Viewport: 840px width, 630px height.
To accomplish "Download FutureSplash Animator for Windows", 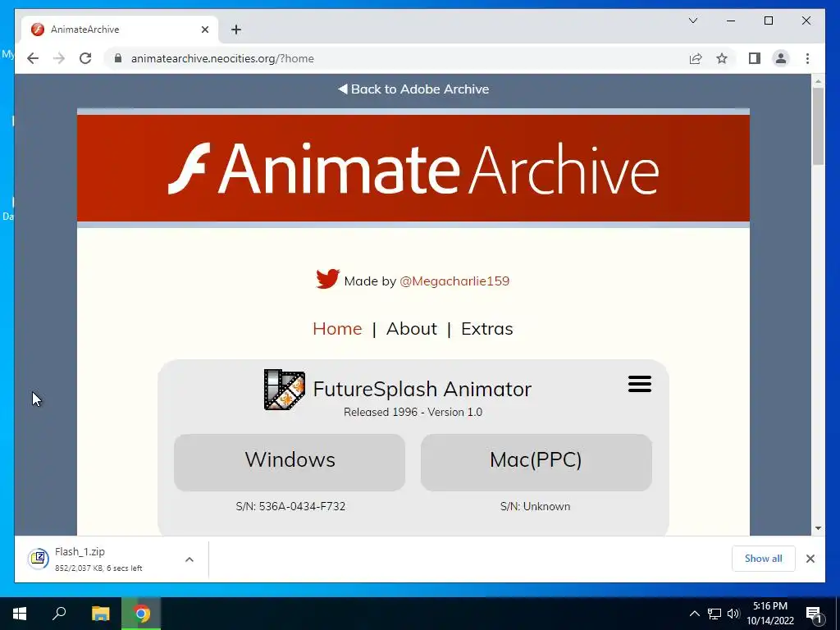I will click(x=290, y=463).
